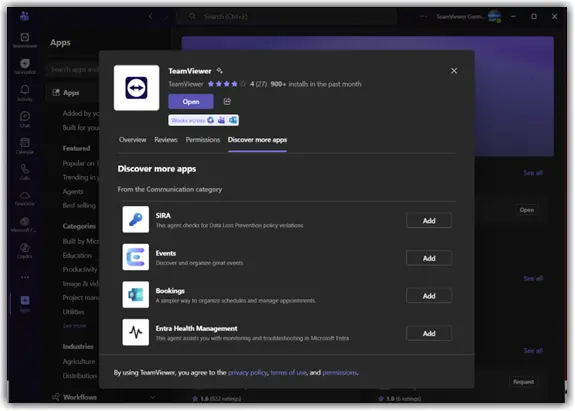Open the OneDrive cloud icon
The height and width of the screenshot is (411, 575).
25,198
